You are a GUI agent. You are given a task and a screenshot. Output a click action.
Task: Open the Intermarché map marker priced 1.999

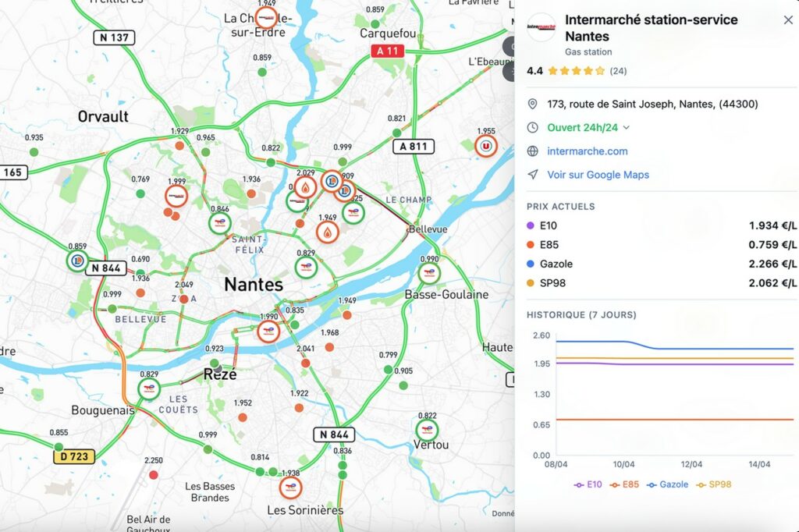tap(177, 196)
